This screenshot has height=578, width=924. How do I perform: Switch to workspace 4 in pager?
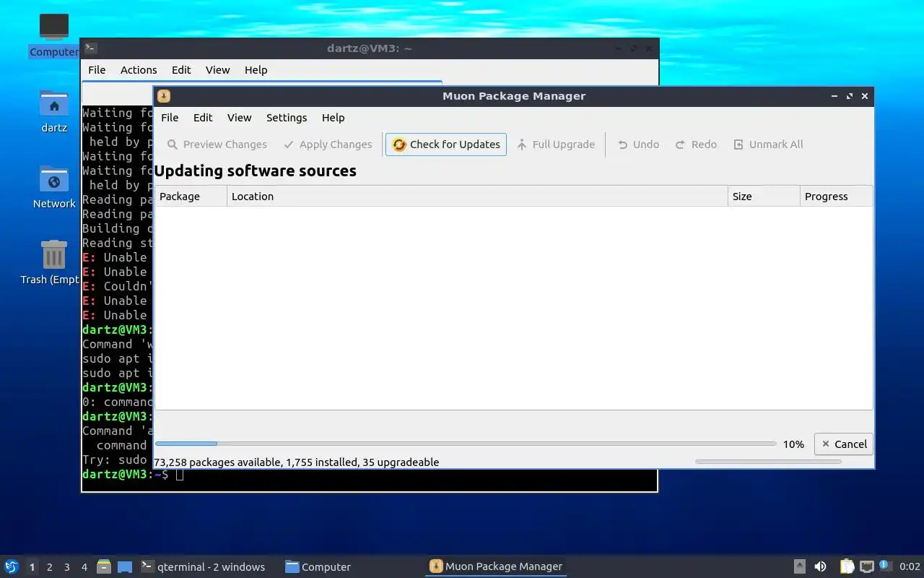(84, 567)
